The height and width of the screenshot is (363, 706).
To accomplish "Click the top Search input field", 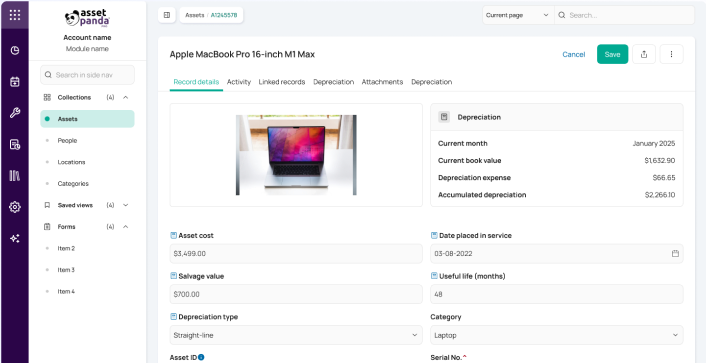I will coord(625,15).
